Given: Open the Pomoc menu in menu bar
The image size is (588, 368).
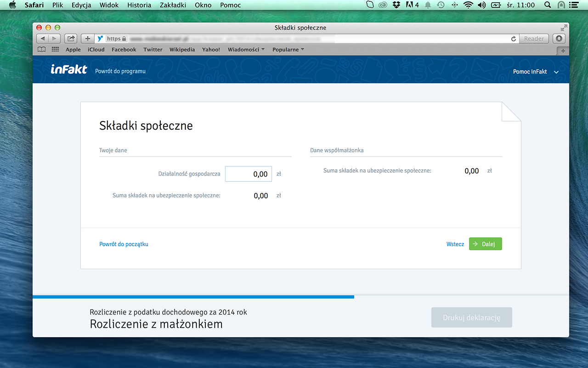Looking at the screenshot, I should pos(231,5).
